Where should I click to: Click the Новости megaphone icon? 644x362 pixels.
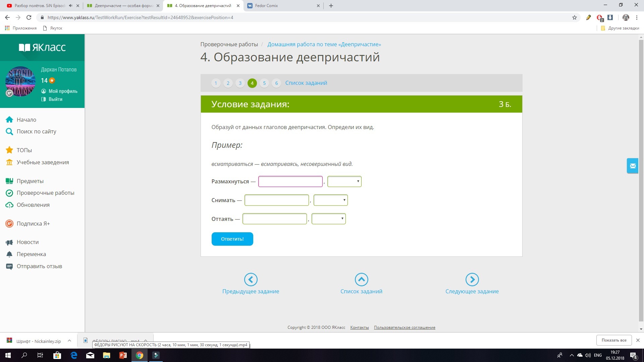[9, 242]
